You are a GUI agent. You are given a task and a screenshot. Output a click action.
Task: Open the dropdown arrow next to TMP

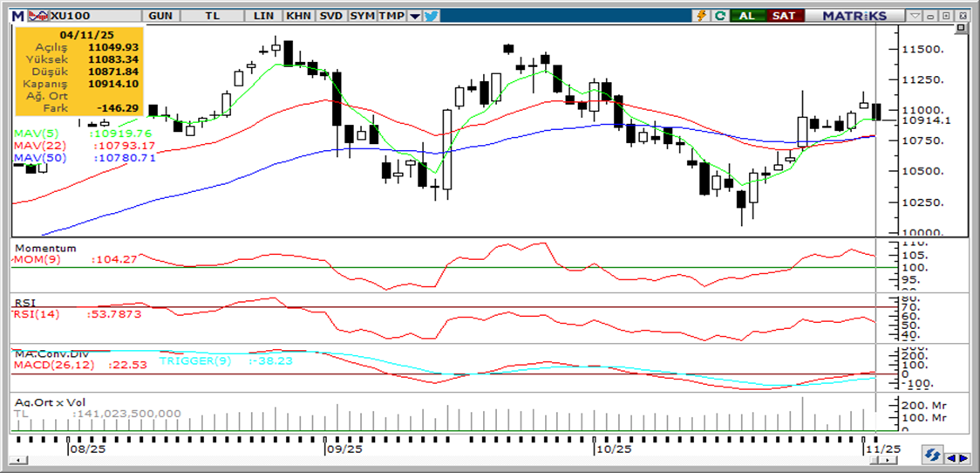tap(414, 16)
